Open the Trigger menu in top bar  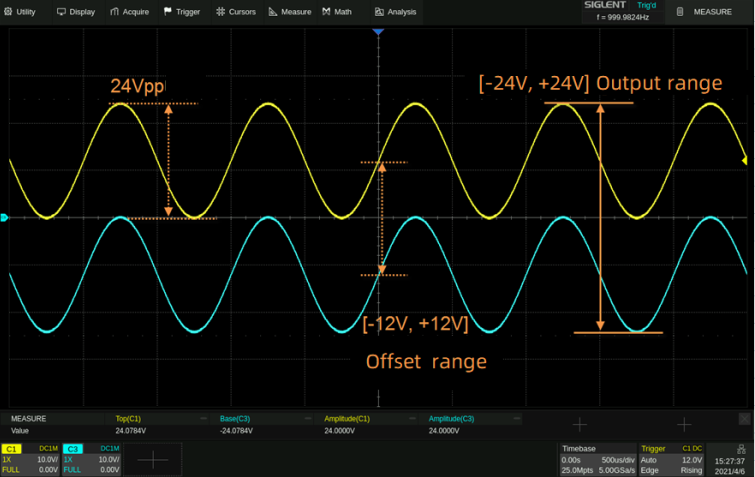(181, 12)
